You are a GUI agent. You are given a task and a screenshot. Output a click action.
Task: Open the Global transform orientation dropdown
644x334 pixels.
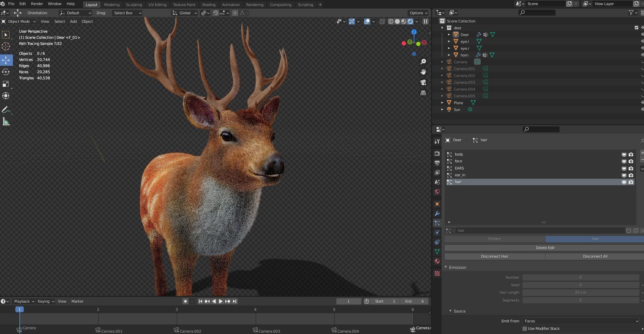point(184,13)
